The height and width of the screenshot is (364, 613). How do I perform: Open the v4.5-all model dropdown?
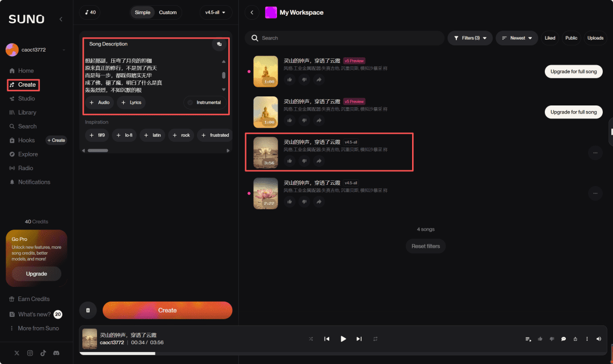tap(215, 12)
